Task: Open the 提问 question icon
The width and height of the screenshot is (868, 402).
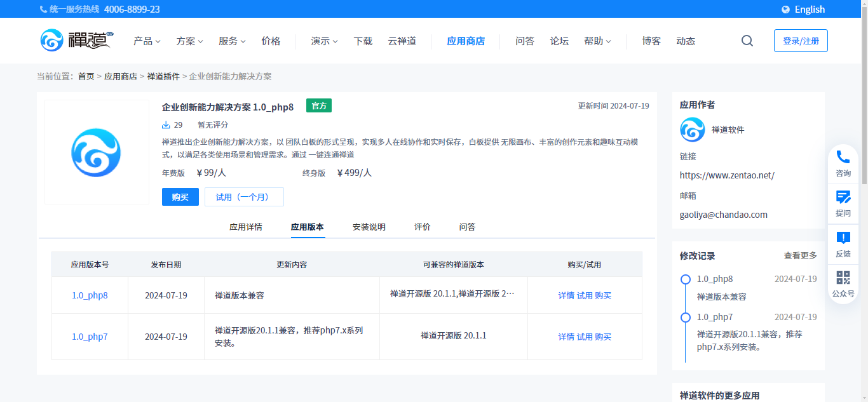Action: coord(843,198)
